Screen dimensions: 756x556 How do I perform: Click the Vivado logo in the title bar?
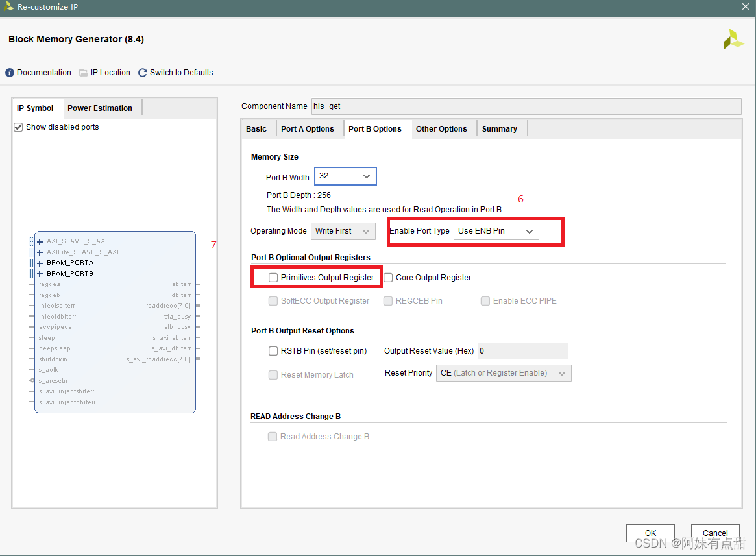(x=8, y=6)
